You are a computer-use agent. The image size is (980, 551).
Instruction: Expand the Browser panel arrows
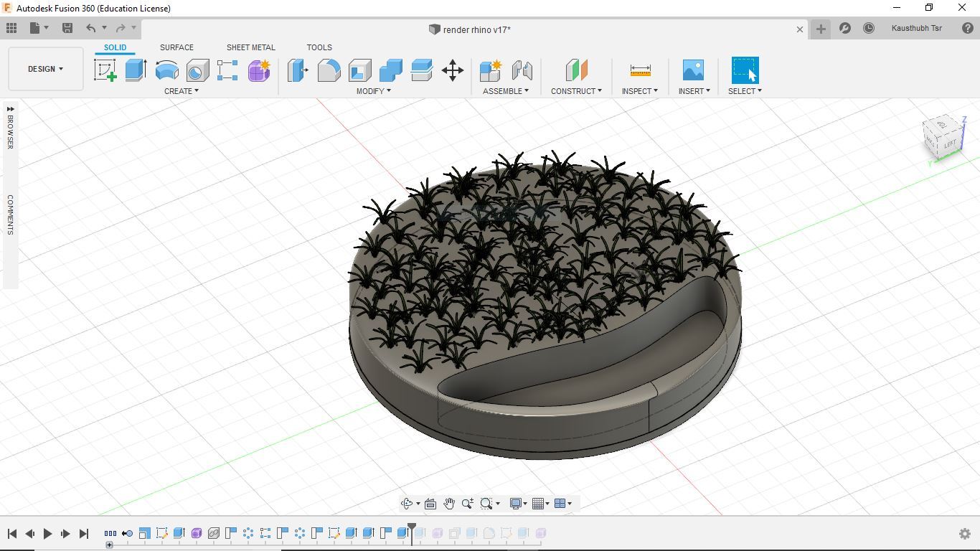(x=10, y=109)
